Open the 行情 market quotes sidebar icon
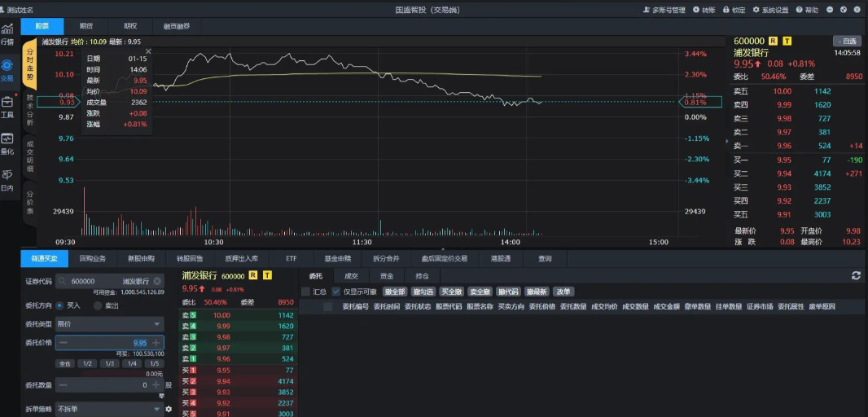 (x=7, y=33)
